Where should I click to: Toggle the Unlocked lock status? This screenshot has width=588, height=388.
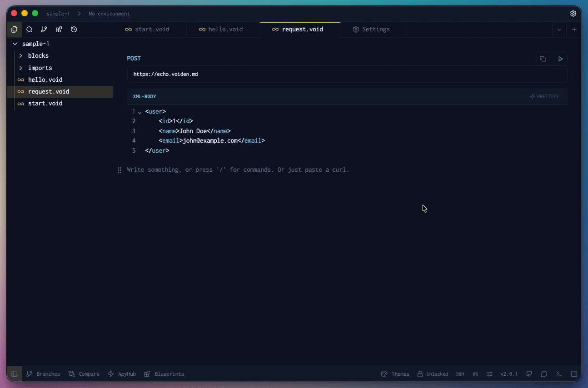(x=433, y=374)
